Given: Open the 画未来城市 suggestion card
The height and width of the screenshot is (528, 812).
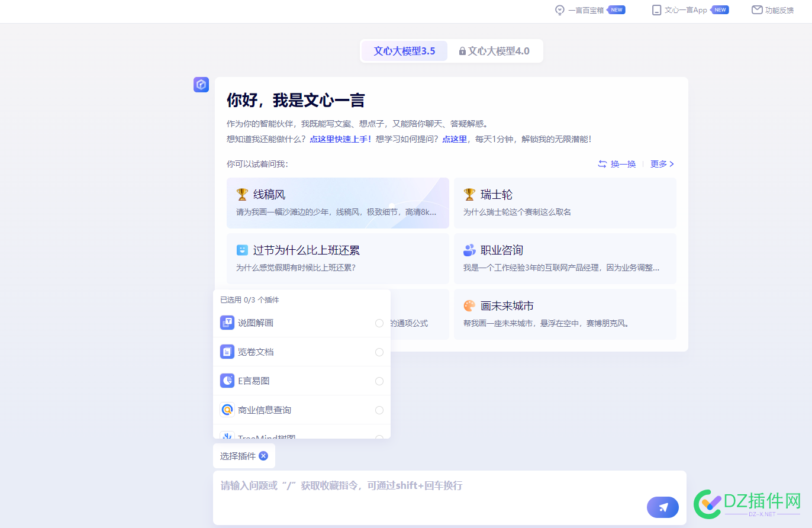Looking at the screenshot, I should [565, 314].
